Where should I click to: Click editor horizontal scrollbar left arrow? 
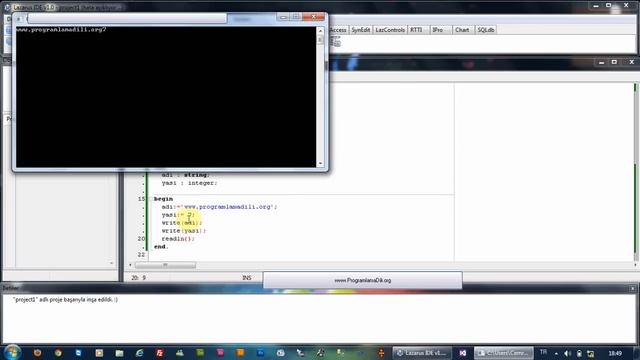click(x=130, y=265)
